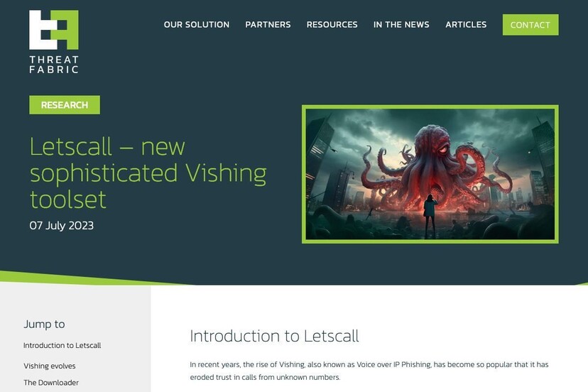Open the Articles navigation link
The image size is (588, 392).
click(466, 25)
